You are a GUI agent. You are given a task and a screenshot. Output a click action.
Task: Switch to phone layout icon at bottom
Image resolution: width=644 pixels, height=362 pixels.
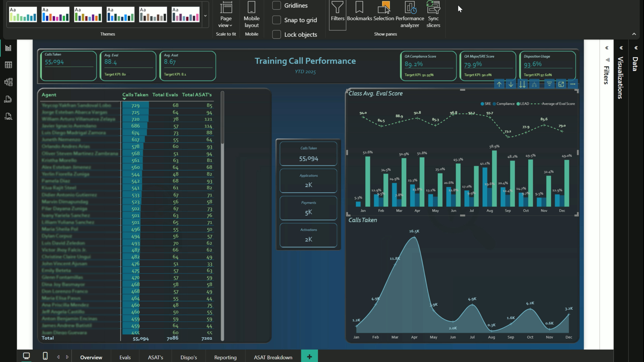coord(45,356)
